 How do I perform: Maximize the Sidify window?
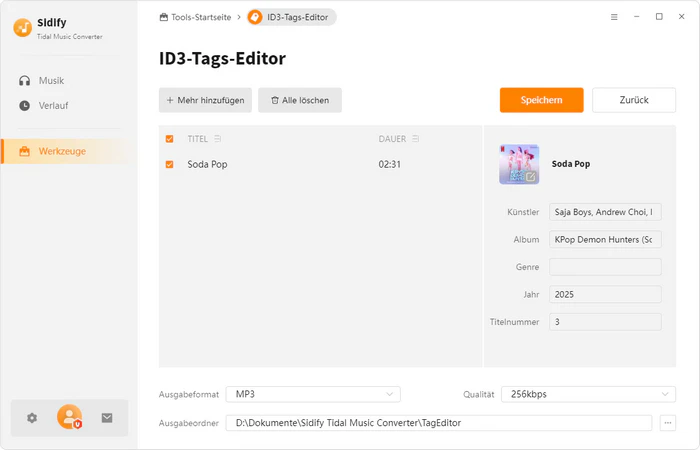[x=659, y=17]
